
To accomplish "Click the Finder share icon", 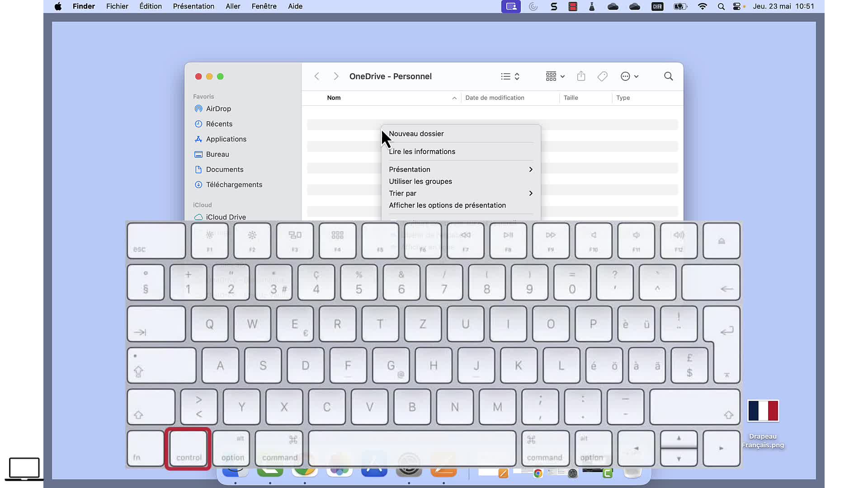I will (581, 76).
